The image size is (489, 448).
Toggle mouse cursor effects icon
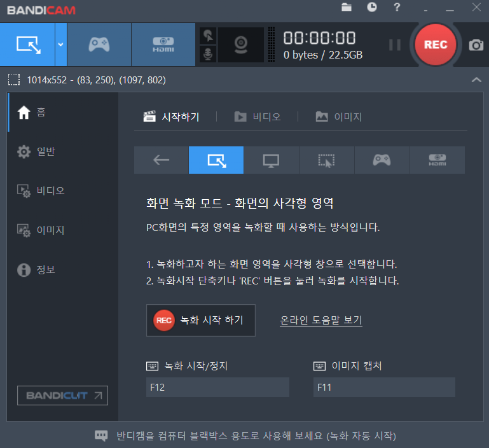click(x=208, y=35)
